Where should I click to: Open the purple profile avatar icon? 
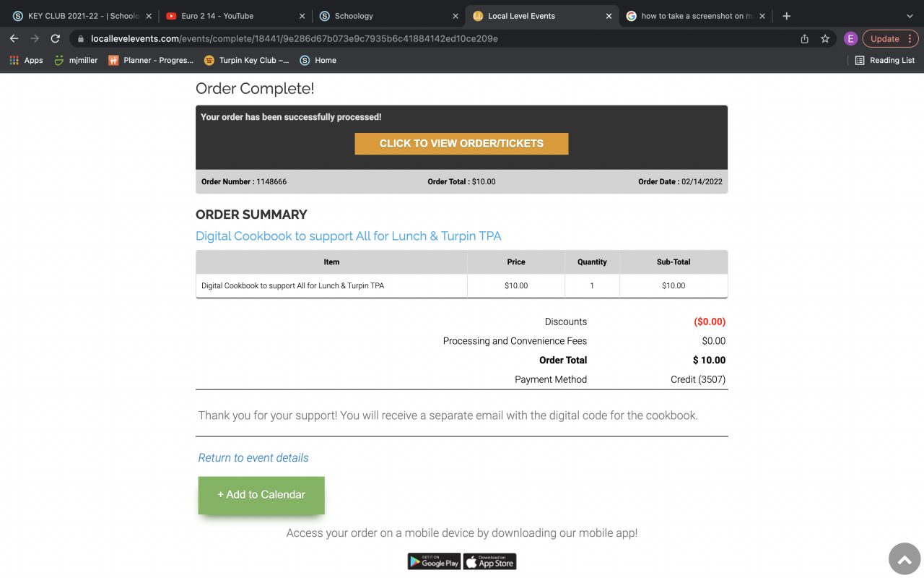point(850,39)
